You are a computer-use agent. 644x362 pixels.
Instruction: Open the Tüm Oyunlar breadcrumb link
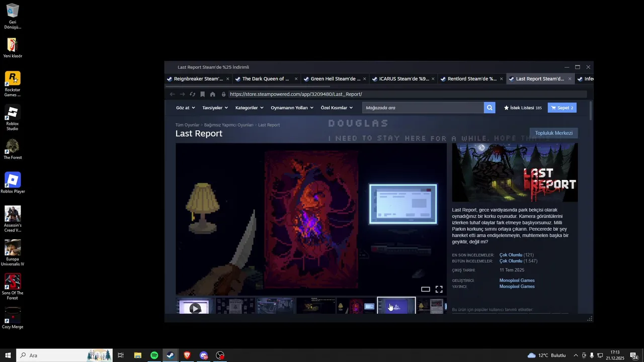click(x=187, y=125)
